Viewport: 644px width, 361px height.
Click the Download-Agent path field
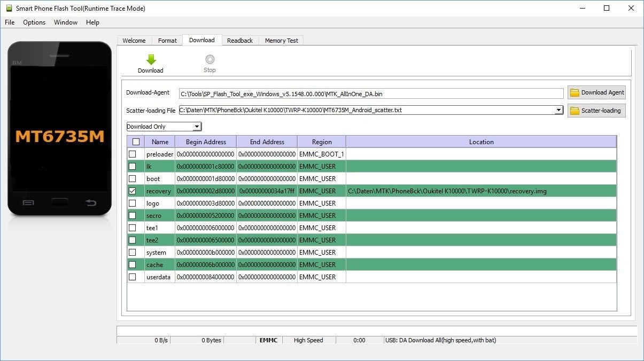pyautogui.click(x=371, y=93)
